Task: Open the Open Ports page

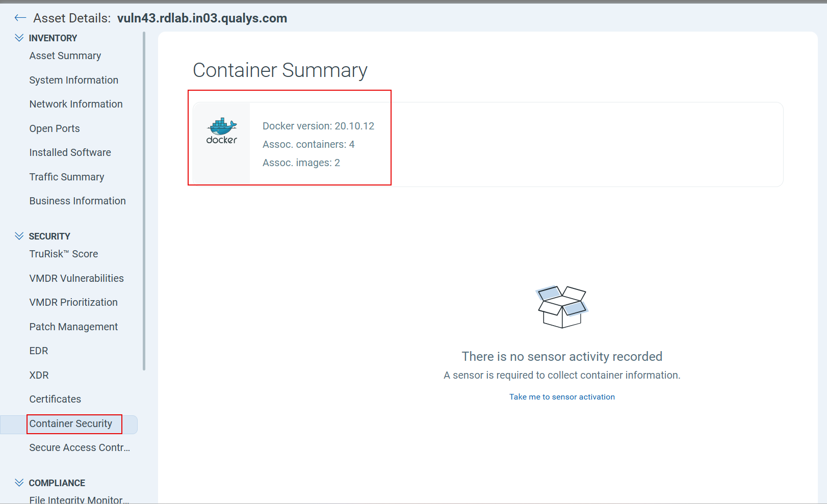Action: 55,128
